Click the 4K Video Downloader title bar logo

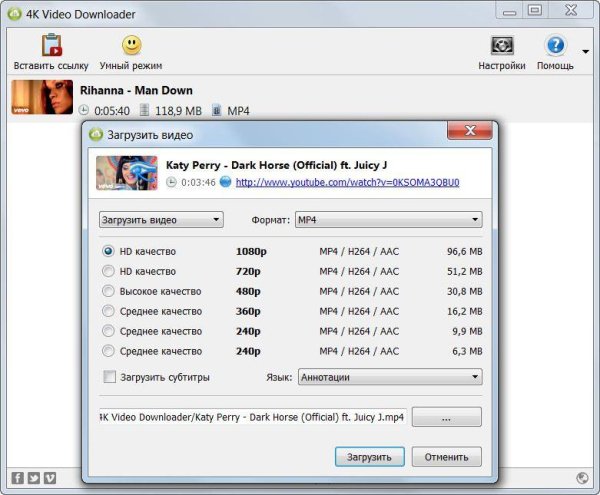coord(15,14)
